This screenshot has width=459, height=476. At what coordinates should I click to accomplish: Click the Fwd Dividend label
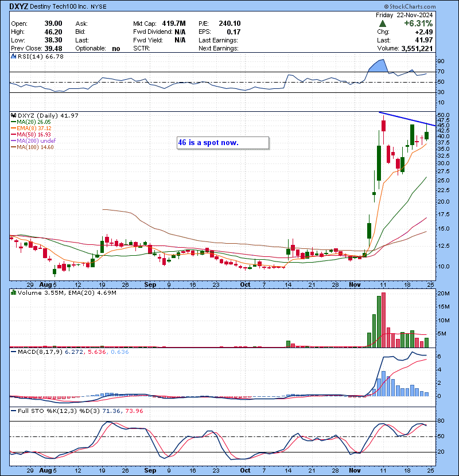point(153,32)
